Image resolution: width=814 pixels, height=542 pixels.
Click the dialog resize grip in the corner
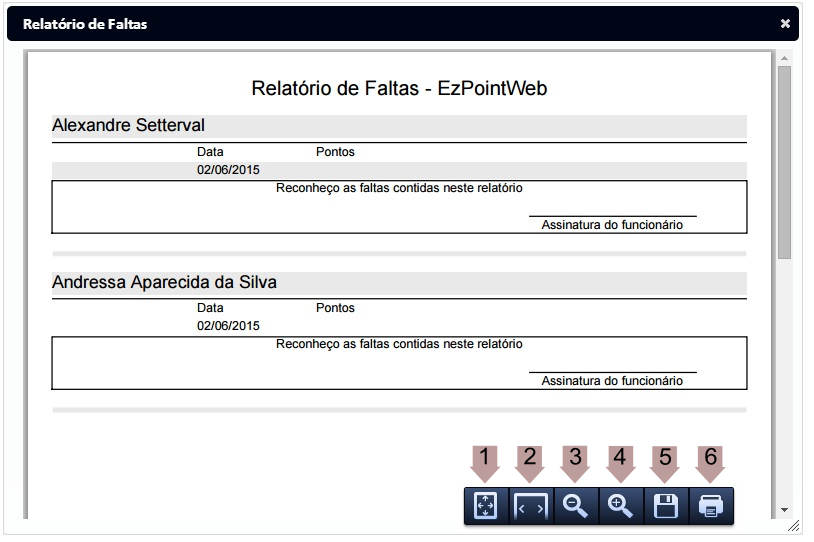tap(793, 524)
